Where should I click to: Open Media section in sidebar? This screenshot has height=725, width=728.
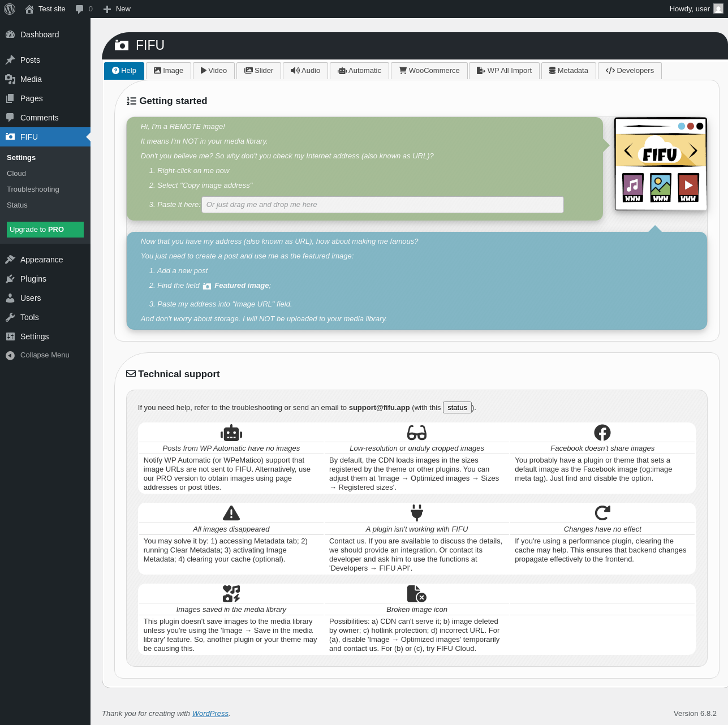45,79
